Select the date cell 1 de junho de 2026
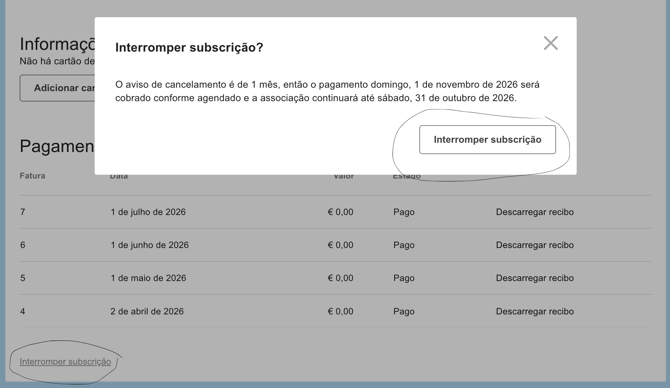 click(x=150, y=245)
